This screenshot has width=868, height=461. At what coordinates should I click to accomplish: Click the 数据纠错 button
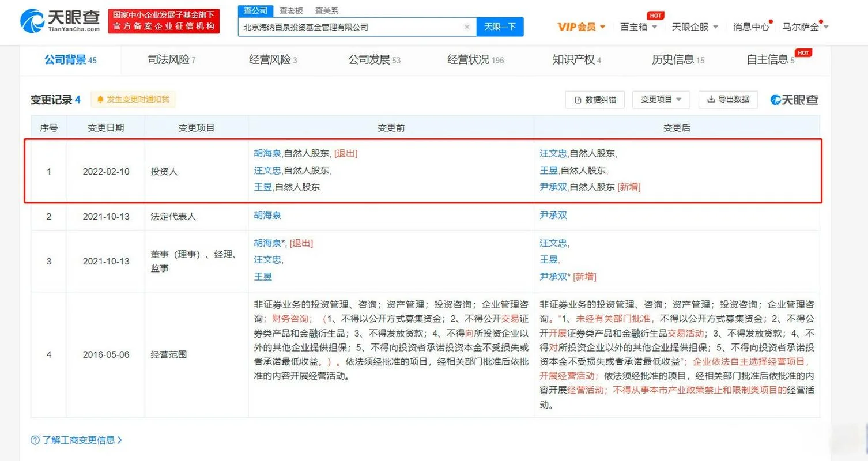point(595,100)
